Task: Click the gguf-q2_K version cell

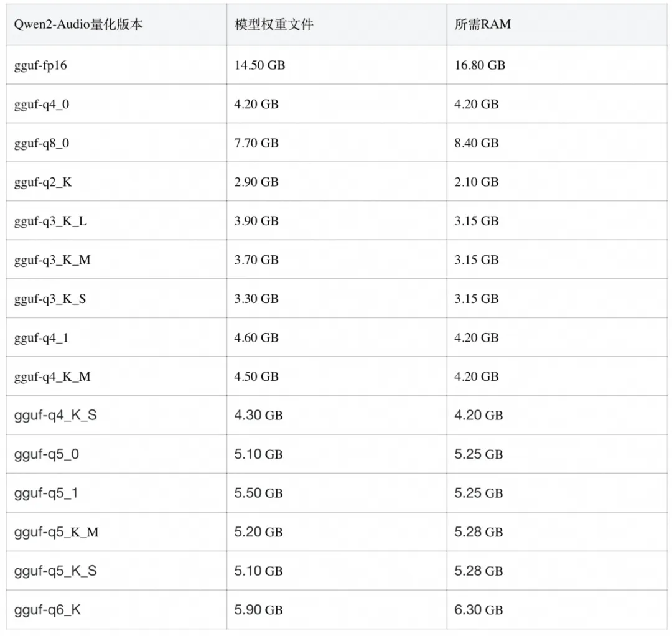Action: point(42,182)
